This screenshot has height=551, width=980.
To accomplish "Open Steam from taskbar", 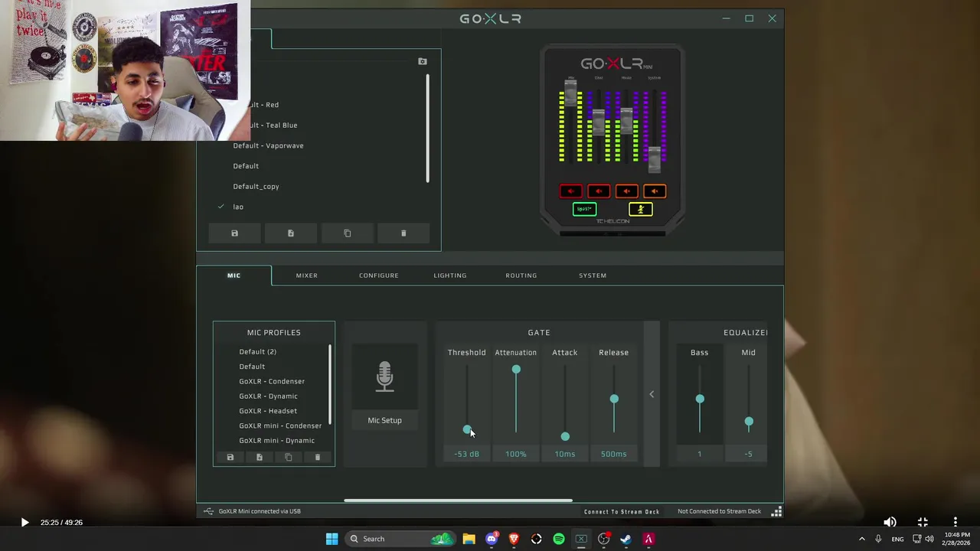I will click(x=626, y=539).
